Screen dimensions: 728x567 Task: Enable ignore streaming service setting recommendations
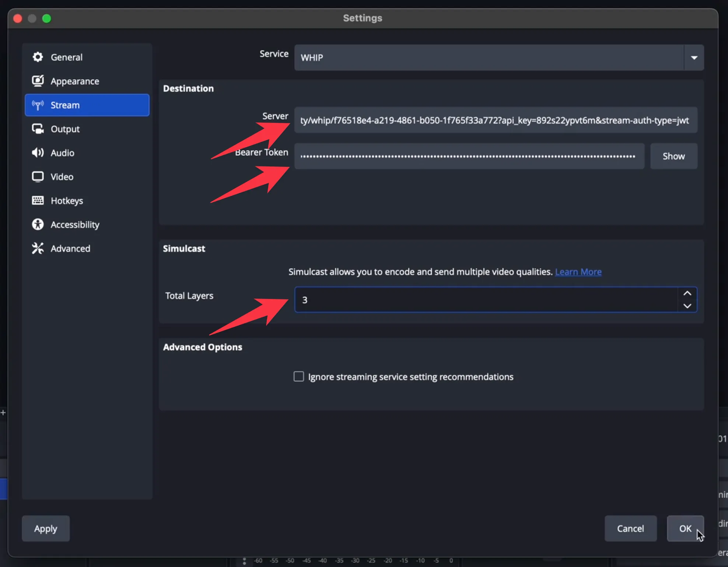(298, 376)
